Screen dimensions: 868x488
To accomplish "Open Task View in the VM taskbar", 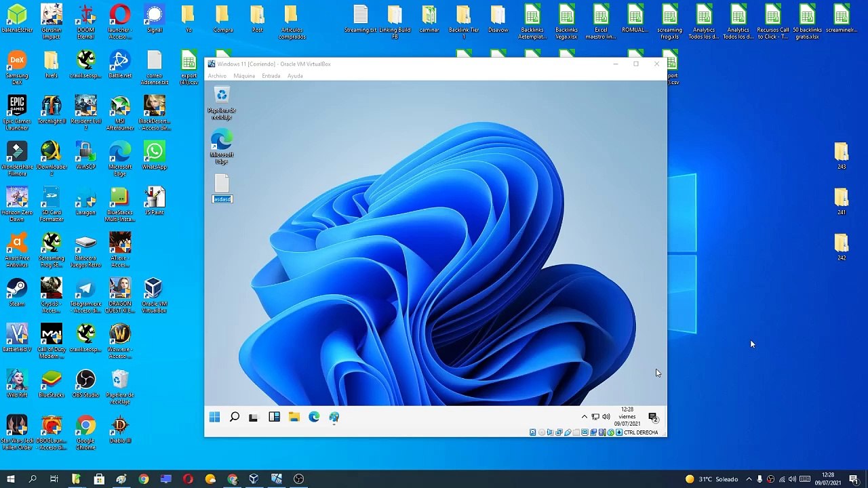I will (x=254, y=417).
